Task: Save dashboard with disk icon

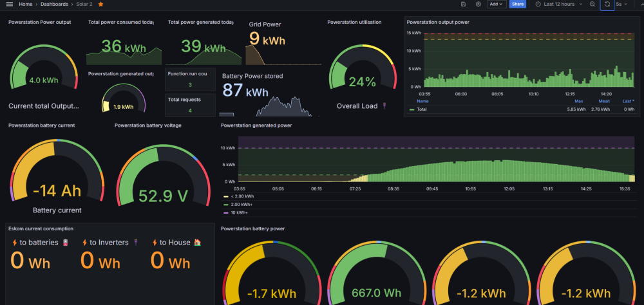Action: [463, 4]
